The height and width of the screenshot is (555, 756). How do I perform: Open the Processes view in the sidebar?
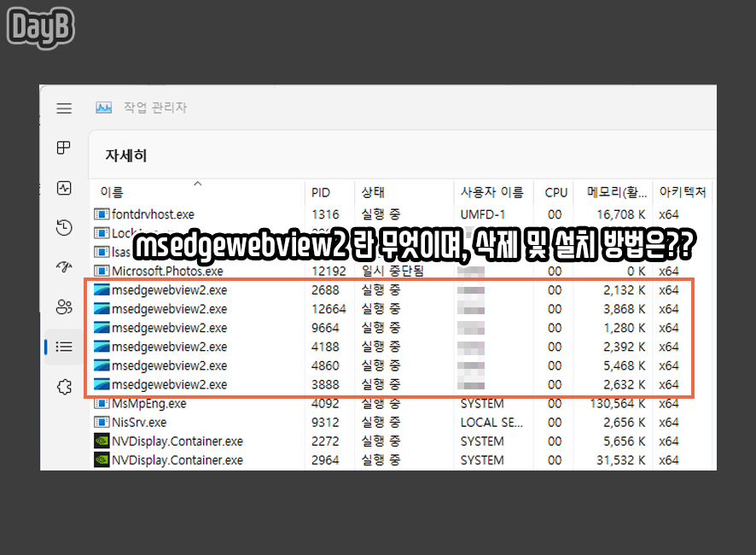(x=63, y=147)
